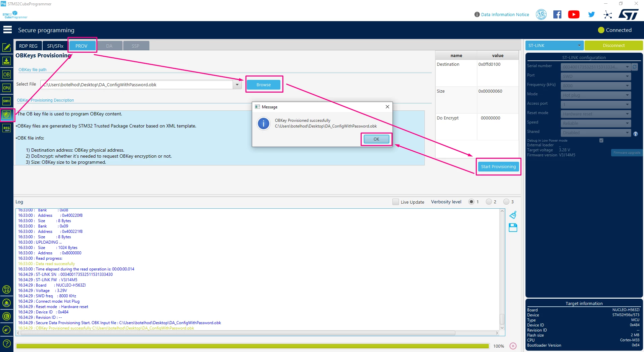Open the Help question mark icon
Viewport: 644px width, 352px height.
click(6, 343)
